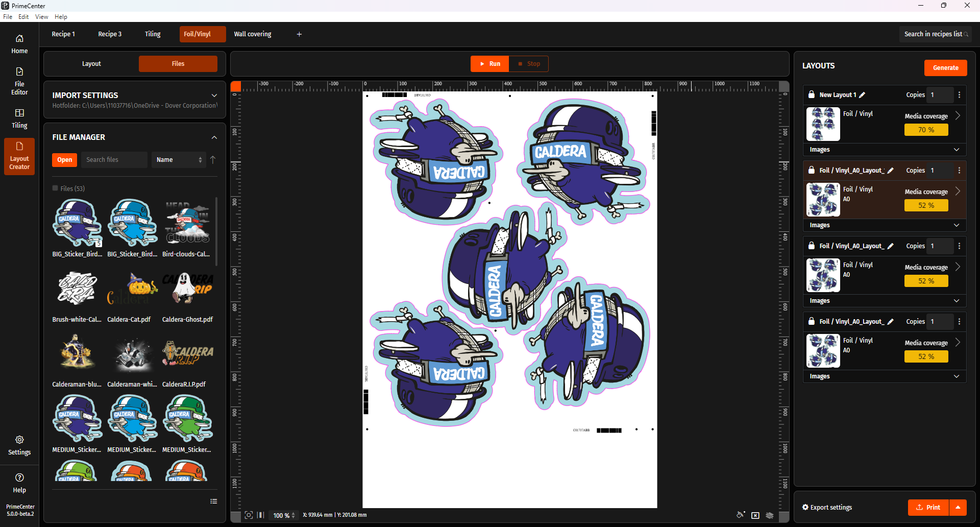Click the Open button in File Manager
The width and height of the screenshot is (980, 527).
point(65,160)
